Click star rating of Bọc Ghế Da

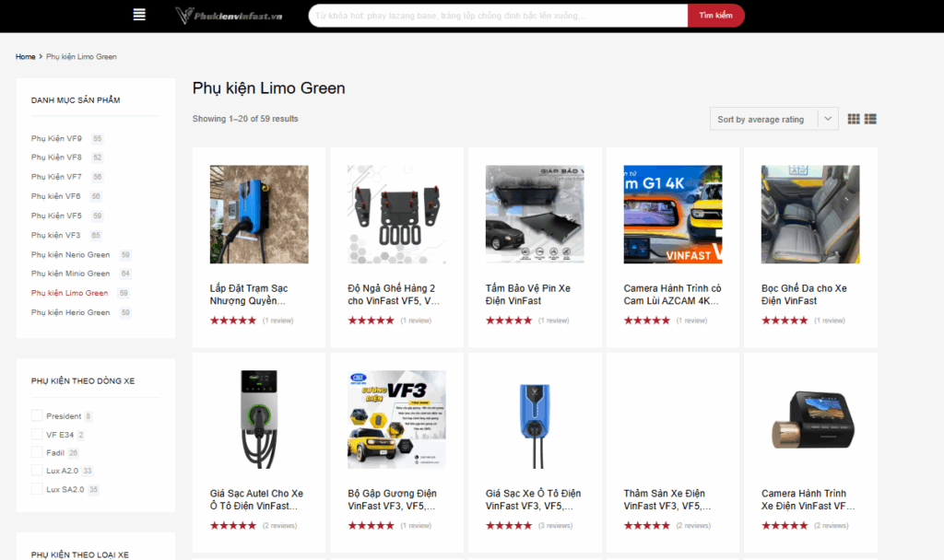[x=785, y=321]
